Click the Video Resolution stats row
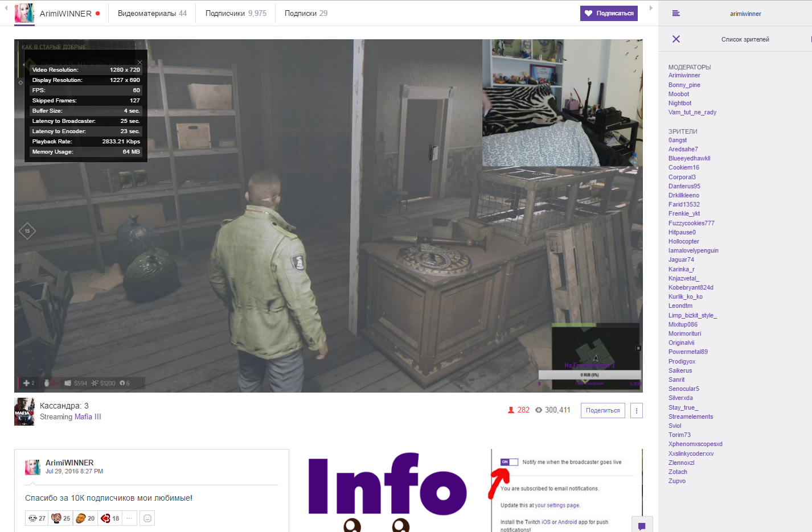Viewport: 812px width, 532px height. (86, 70)
